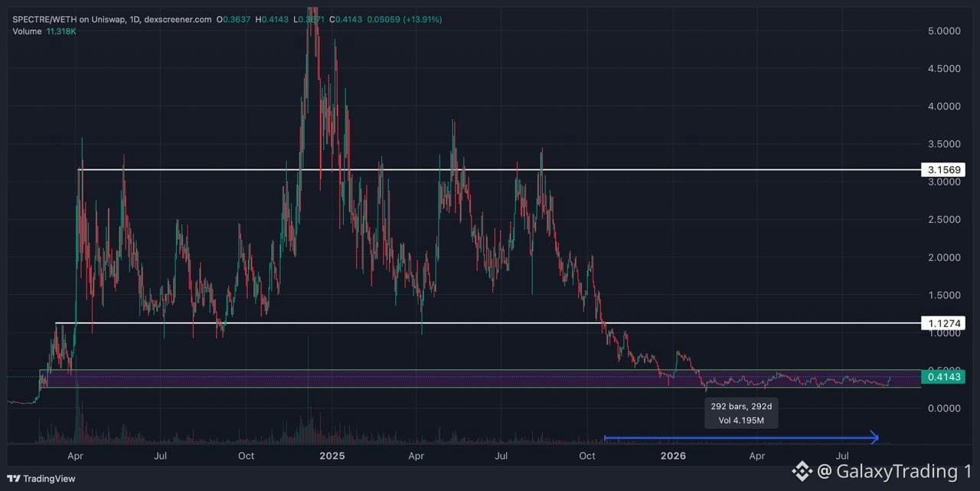Select the 4.0000 price axis label
Viewport: 980px width, 491px height.
(943, 106)
